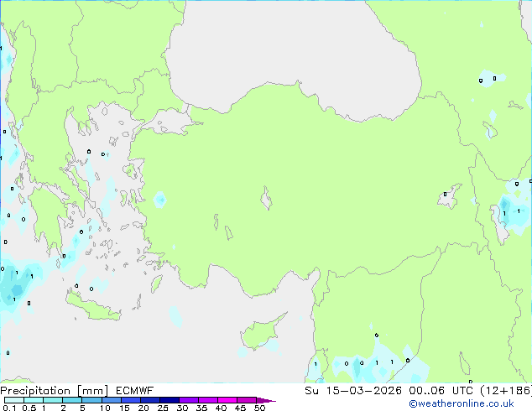The width and height of the screenshot is (532, 411).
Task: Click the '[mm]' unit label
Action: pos(92,391)
